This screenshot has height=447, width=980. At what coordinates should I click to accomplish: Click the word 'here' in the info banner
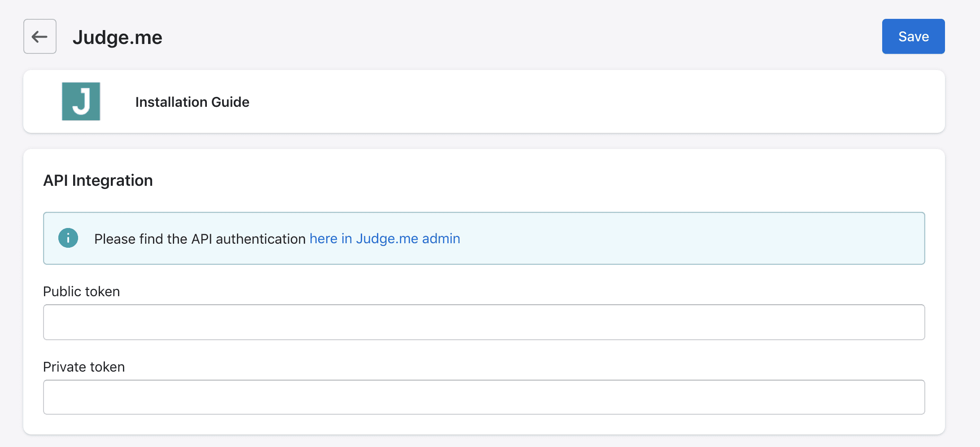[323, 239]
